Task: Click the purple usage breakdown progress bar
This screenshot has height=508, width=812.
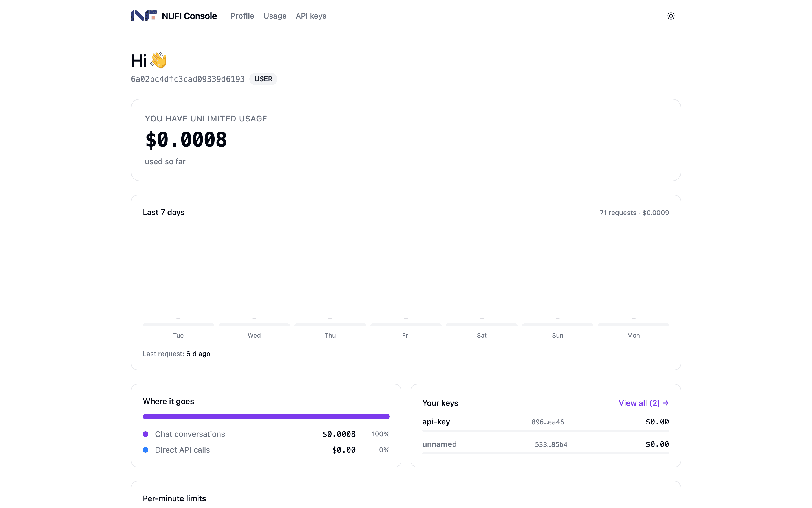Action: tap(266, 417)
